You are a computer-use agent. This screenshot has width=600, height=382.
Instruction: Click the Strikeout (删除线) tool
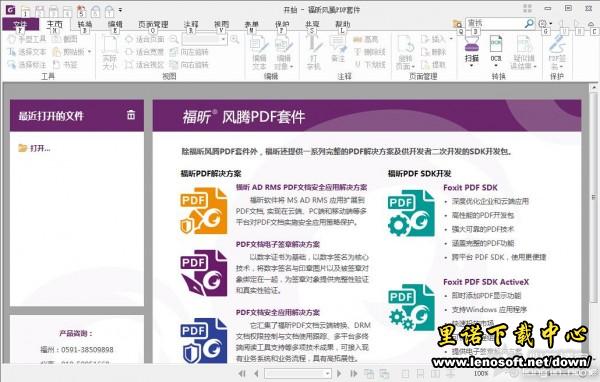(x=369, y=52)
